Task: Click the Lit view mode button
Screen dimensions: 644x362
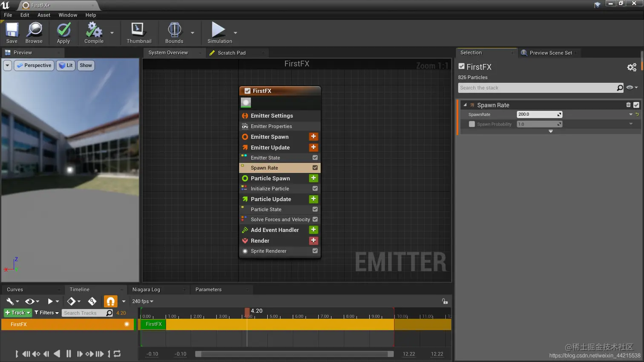Action: click(66, 66)
